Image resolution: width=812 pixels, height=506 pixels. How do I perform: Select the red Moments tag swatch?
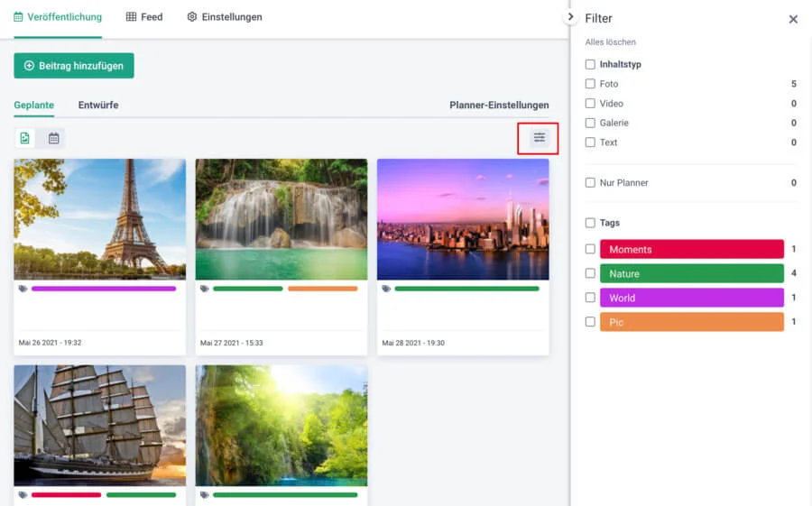[x=691, y=250]
